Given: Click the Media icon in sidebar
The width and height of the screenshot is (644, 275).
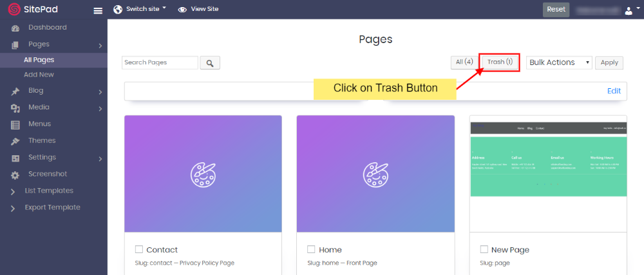Looking at the screenshot, I should tap(15, 108).
